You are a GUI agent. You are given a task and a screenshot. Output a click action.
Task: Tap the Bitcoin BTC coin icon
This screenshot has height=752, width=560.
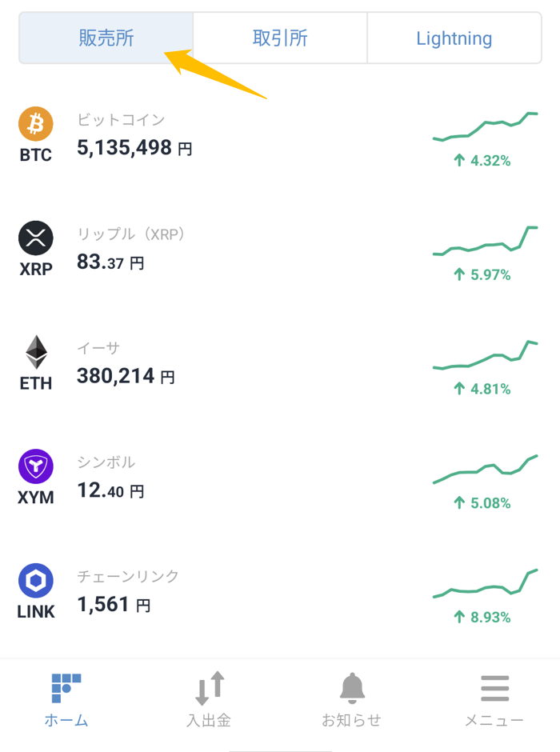coord(36,124)
